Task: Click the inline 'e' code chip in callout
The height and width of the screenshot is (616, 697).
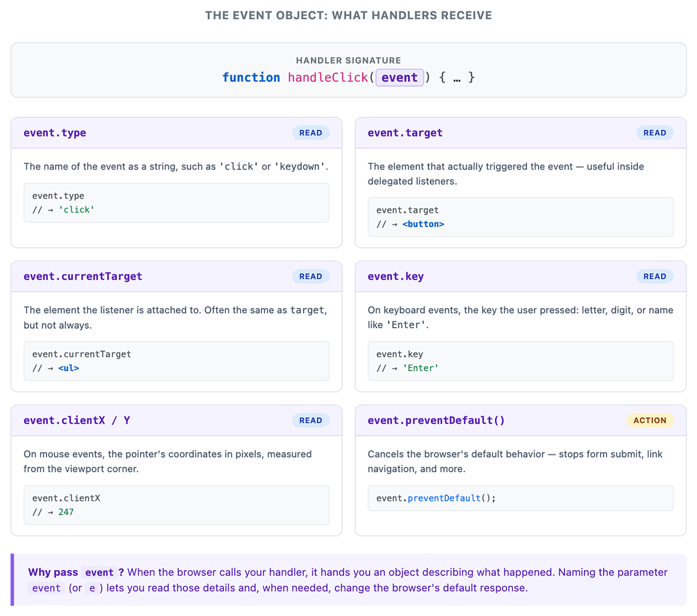Action: (92, 588)
